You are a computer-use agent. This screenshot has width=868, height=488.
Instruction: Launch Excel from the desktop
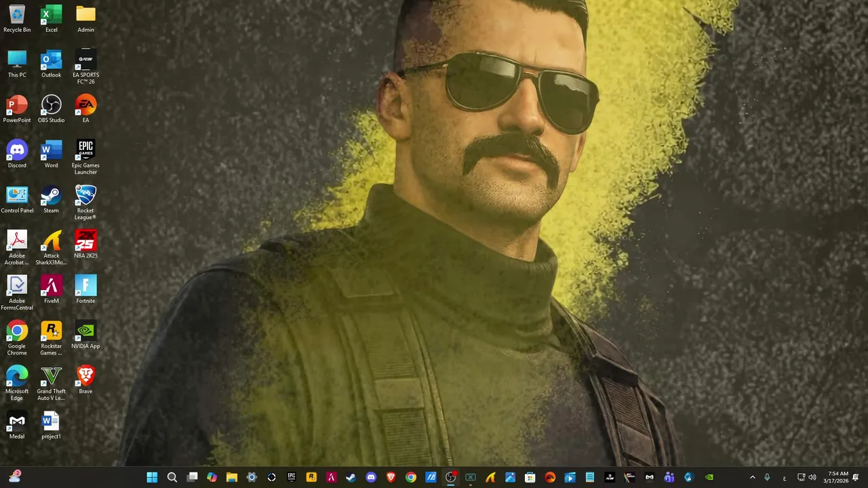(x=52, y=18)
